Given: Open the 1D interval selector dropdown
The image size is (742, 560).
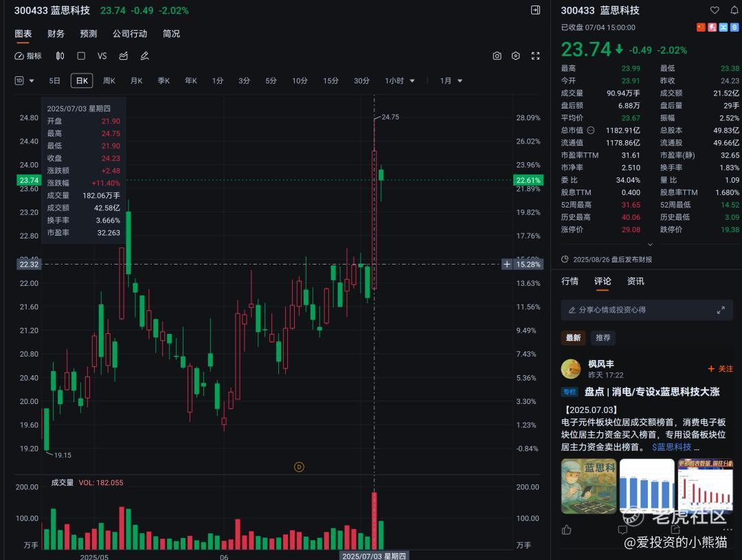Looking at the screenshot, I should tap(25, 80).
